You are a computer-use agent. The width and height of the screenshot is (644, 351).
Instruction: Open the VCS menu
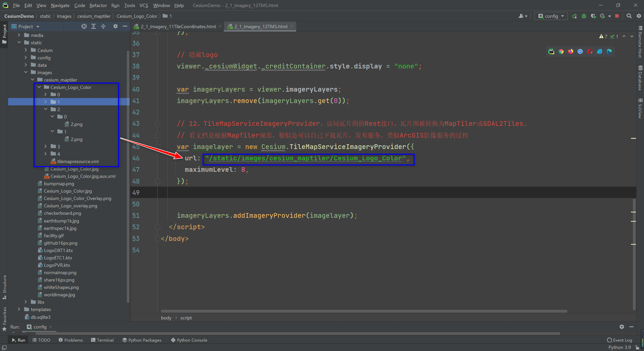(144, 5)
